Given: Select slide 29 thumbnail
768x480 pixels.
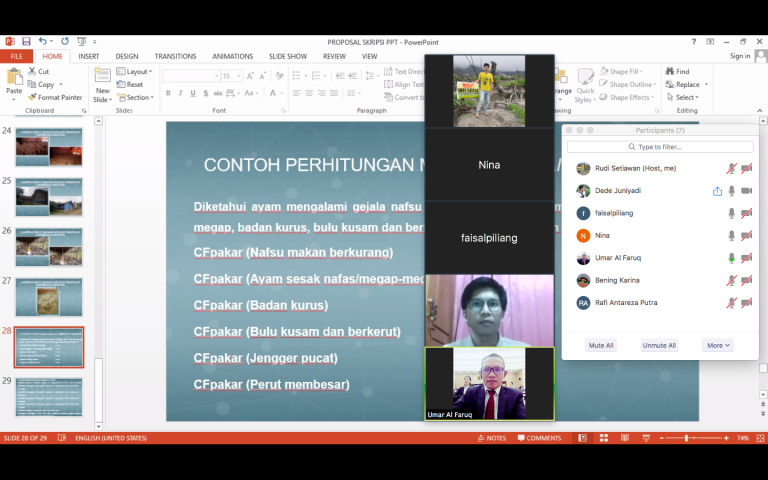Looking at the screenshot, I should pyautogui.click(x=49, y=397).
